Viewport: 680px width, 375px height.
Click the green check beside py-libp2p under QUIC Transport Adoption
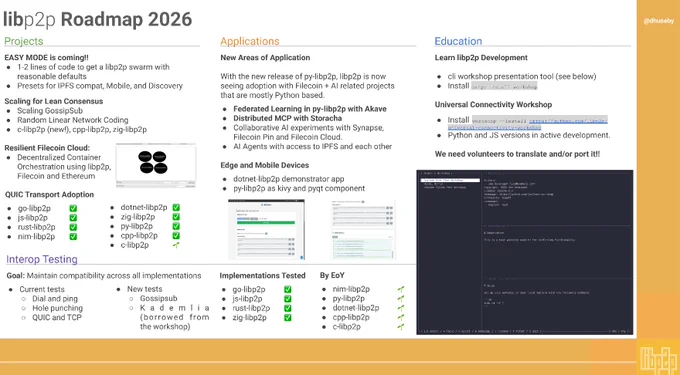[x=176, y=226]
